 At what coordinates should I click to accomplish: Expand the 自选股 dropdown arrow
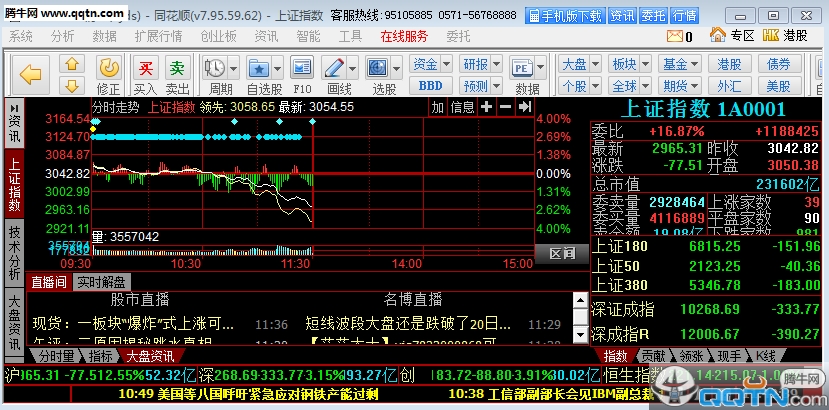(x=278, y=68)
